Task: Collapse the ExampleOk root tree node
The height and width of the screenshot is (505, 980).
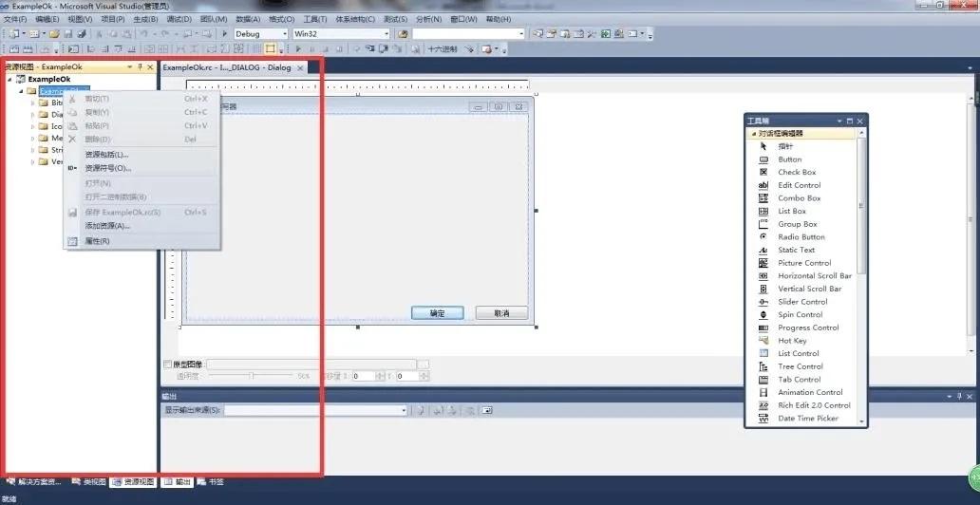Action: pyautogui.click(x=10, y=80)
